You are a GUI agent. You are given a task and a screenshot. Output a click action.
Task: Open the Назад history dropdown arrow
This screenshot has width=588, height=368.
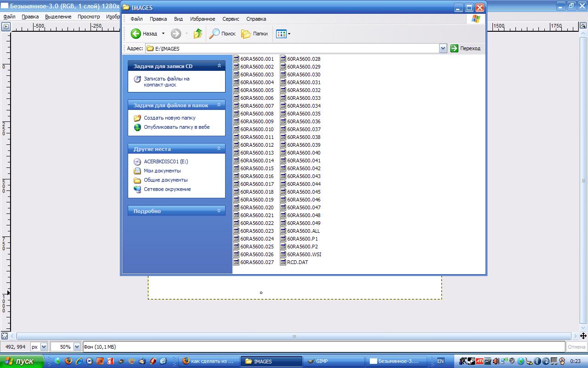point(163,34)
